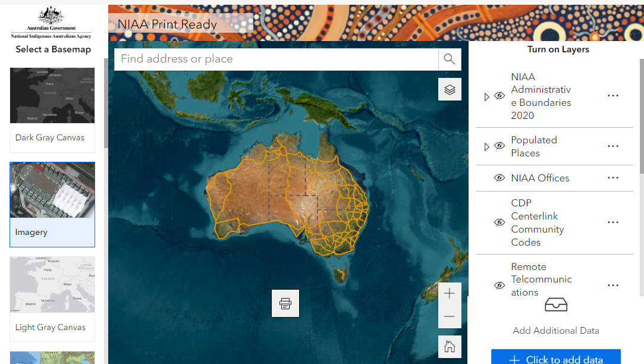Open options menu for Remote Telcommunications

click(613, 285)
